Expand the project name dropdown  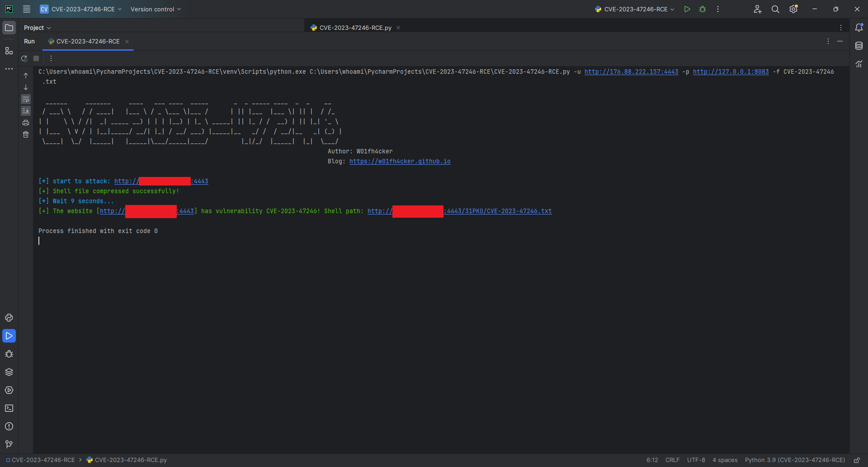pyautogui.click(x=81, y=9)
